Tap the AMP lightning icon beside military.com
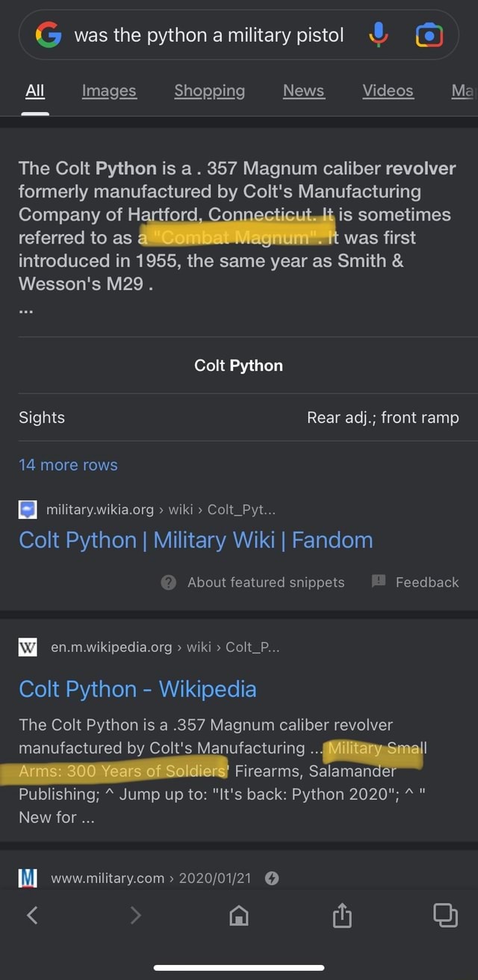 click(x=272, y=878)
